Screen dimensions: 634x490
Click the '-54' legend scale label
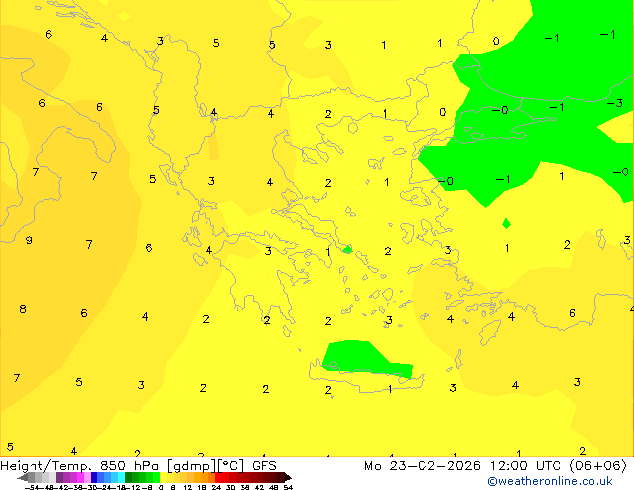pos(32,487)
